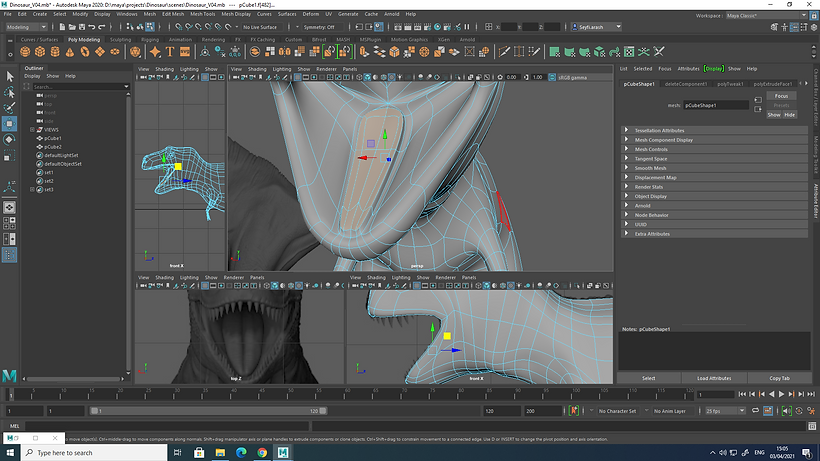Viewport: 820px width, 461px height.
Task: Open the SeyfLarash account dropdown
Action: coord(596,27)
